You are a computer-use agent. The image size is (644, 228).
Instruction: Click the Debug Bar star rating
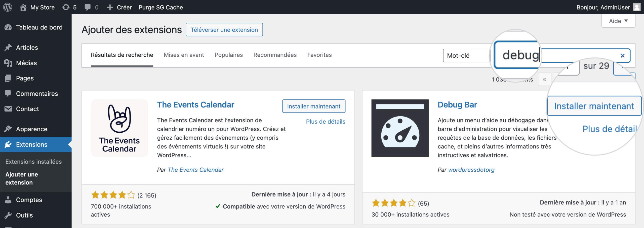coord(394,203)
